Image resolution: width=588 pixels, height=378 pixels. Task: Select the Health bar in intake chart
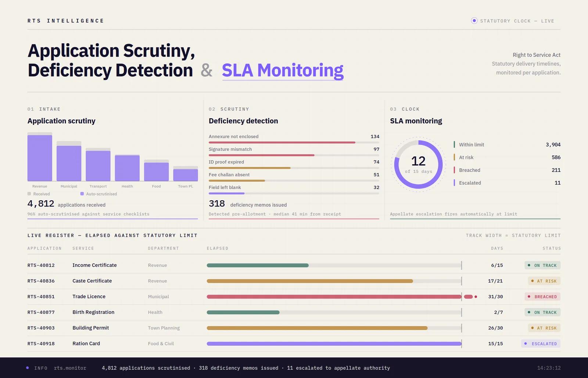pos(127,168)
